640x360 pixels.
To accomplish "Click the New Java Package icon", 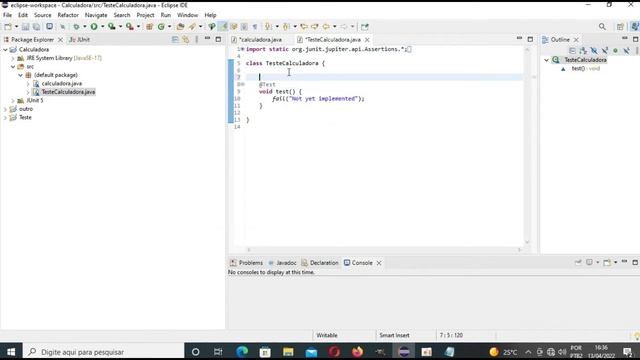I will (x=149, y=27).
